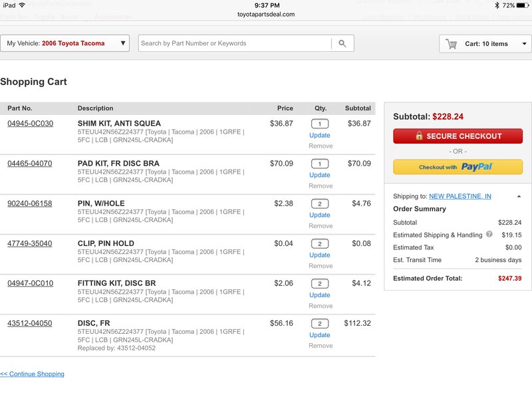Open part number 04945-0C030
532x399 pixels.
coord(30,124)
